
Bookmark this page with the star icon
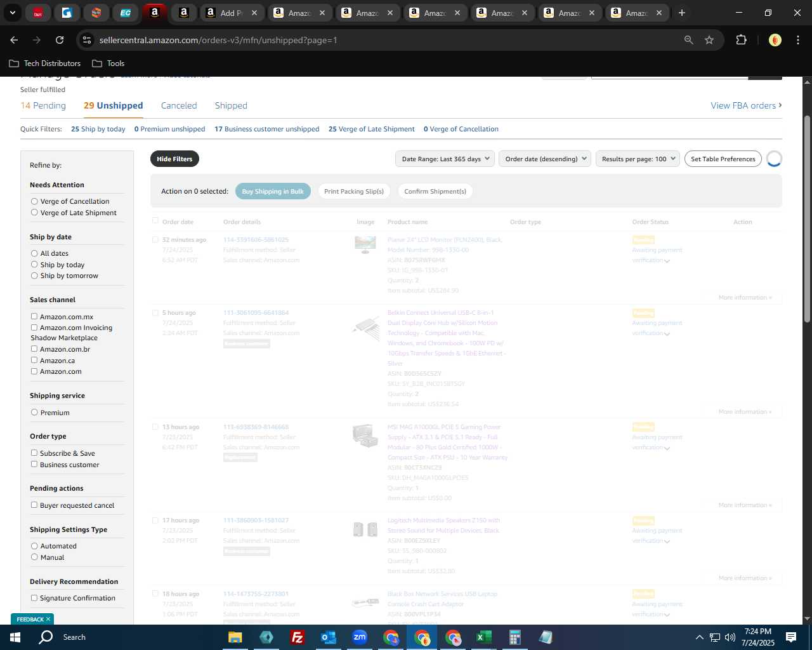pyautogui.click(x=709, y=40)
